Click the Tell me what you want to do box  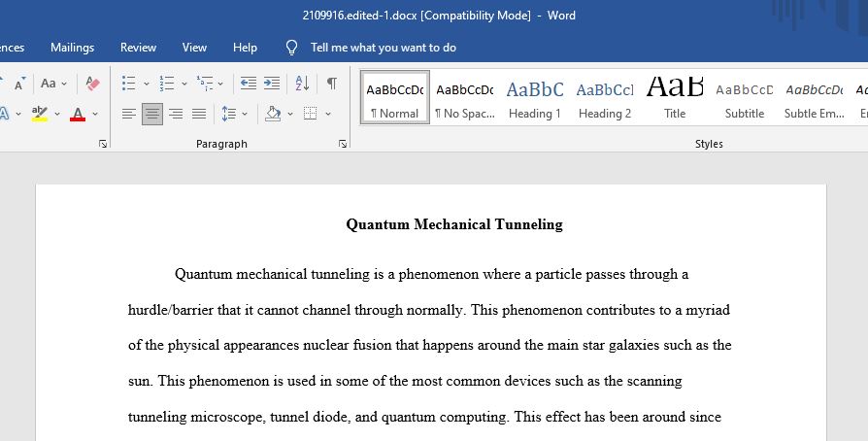(384, 48)
